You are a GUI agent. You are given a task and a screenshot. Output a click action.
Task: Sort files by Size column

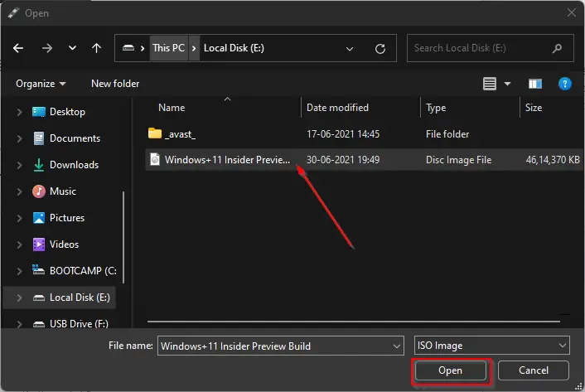pyautogui.click(x=534, y=108)
